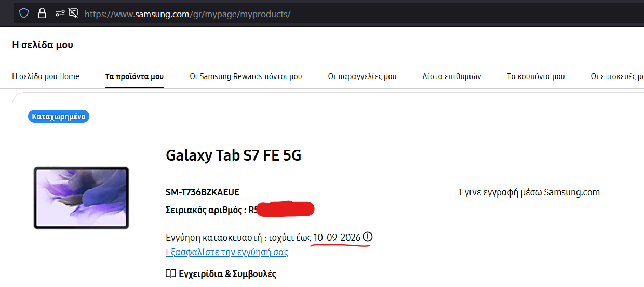Click the Καταχωρημένο status badge
Image resolution: width=644 pixels, height=287 pixels.
[x=59, y=116]
